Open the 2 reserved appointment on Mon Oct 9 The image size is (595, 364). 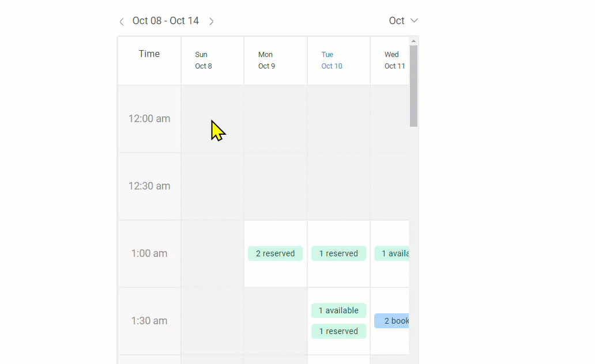click(275, 253)
